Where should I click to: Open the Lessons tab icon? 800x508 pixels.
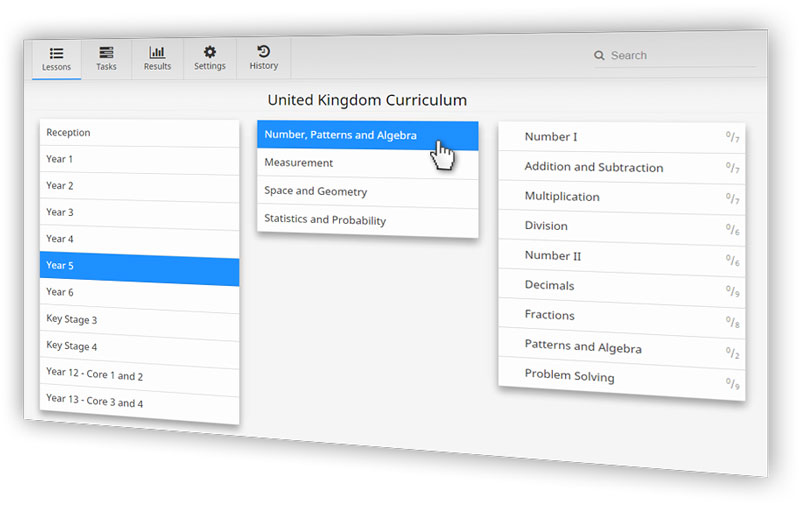pos(56,53)
